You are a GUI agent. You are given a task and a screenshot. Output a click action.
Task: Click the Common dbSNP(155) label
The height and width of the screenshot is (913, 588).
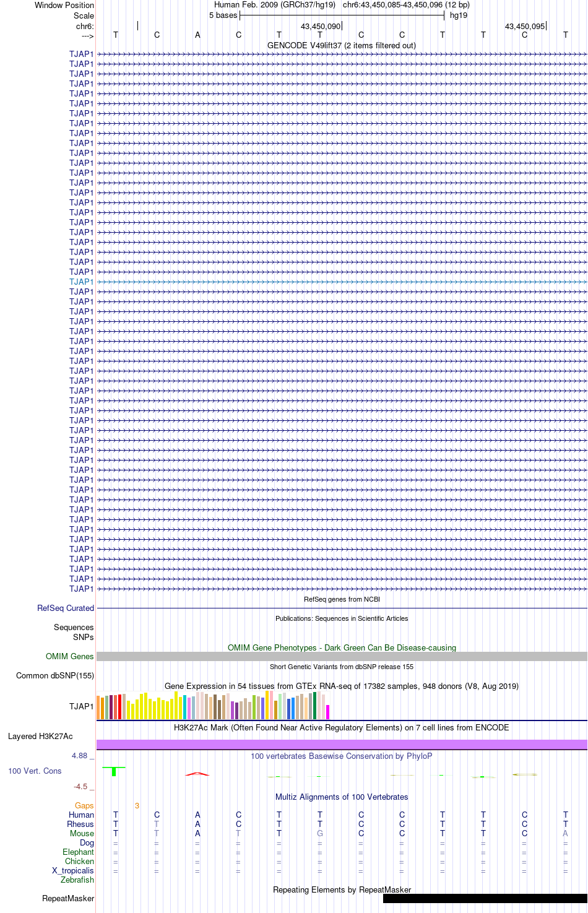tap(55, 676)
